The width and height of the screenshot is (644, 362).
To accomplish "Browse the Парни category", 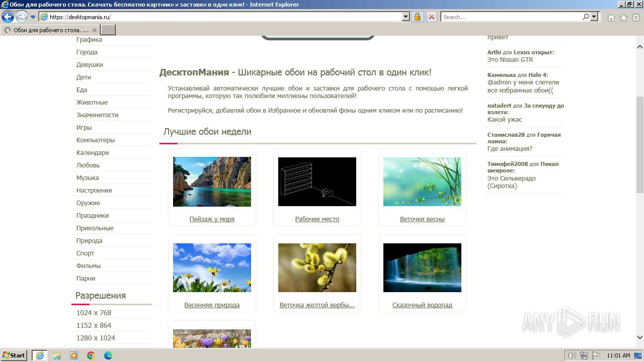I will (x=86, y=279).
